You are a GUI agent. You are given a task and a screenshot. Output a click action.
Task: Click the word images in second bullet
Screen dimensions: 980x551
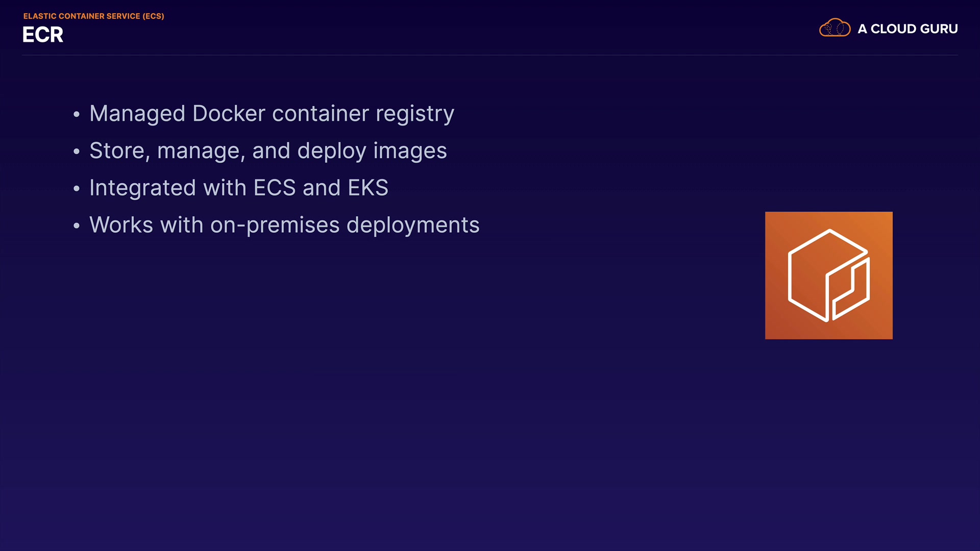[x=410, y=151]
